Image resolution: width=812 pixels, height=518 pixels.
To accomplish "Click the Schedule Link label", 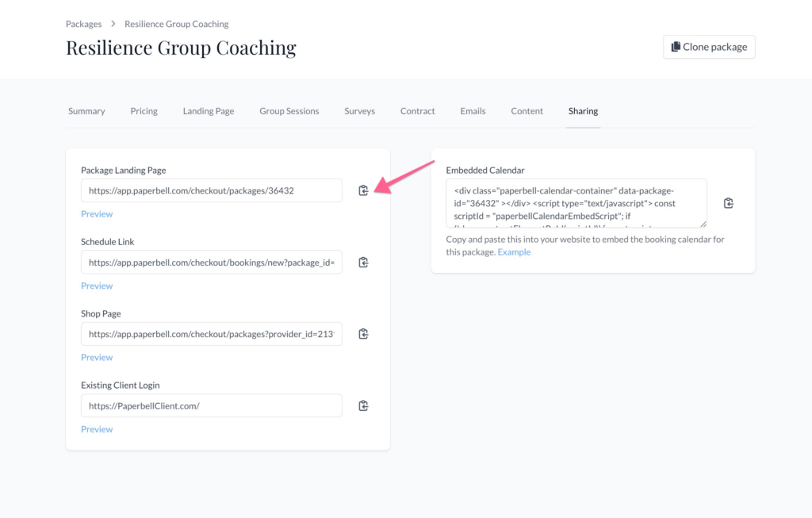I will tap(107, 241).
